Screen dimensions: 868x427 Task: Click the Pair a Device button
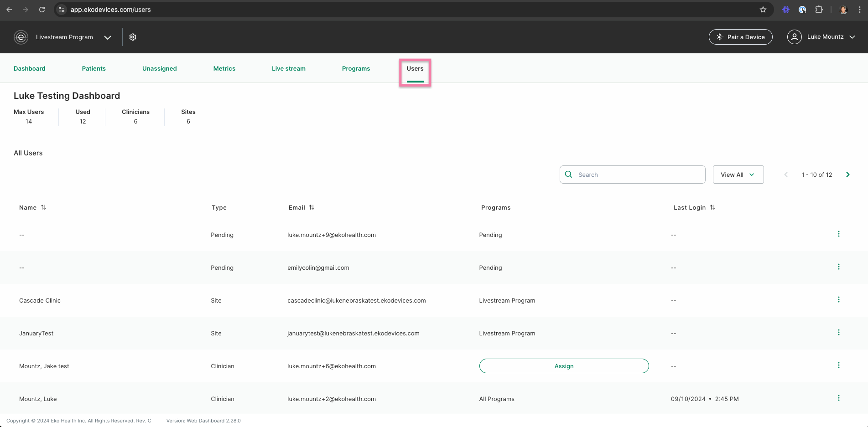pos(740,37)
